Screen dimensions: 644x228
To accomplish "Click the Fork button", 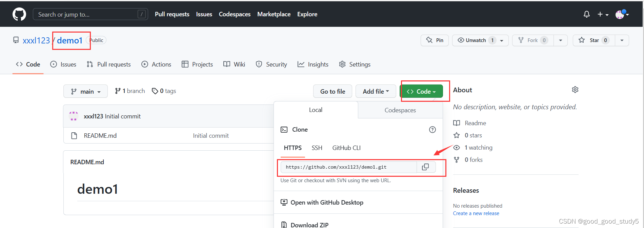I will [533, 40].
